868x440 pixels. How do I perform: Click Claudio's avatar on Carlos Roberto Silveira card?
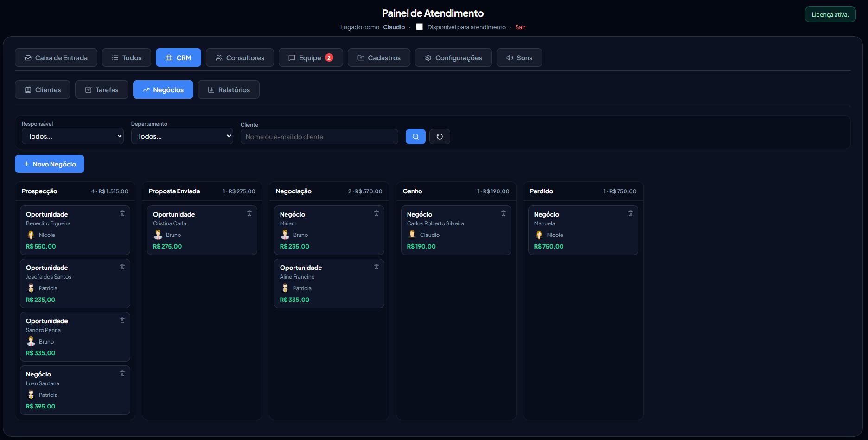click(x=412, y=235)
